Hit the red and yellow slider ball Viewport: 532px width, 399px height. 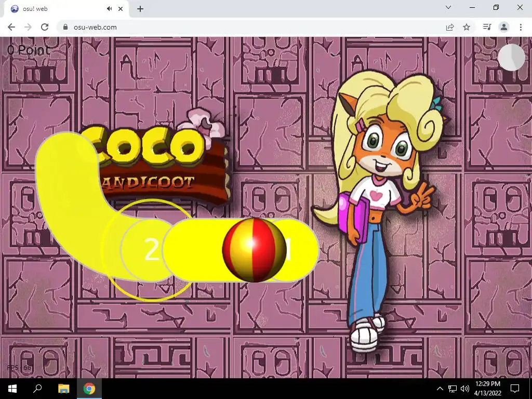254,250
